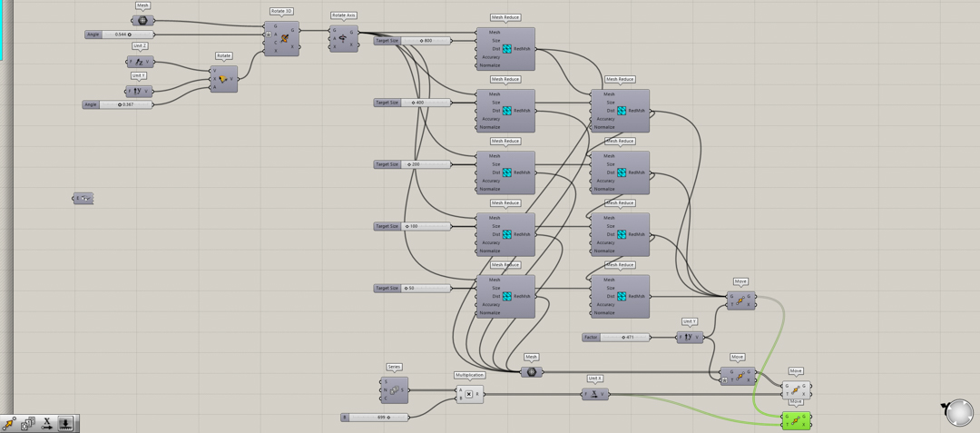Screen dimensions: 980x433
Task: Select the Rotate Axis component icon
Action: (343, 38)
